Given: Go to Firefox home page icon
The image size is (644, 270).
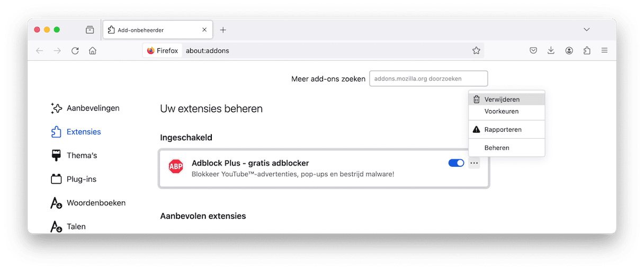Looking at the screenshot, I should tap(93, 51).
